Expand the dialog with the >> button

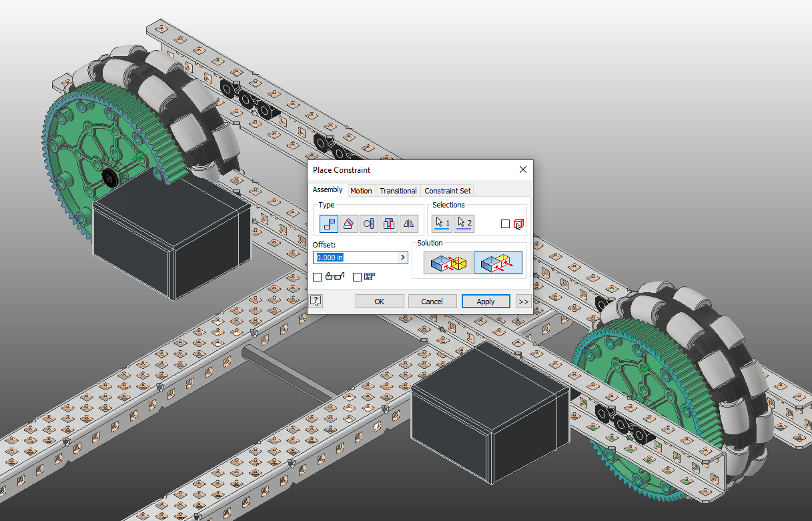(523, 302)
